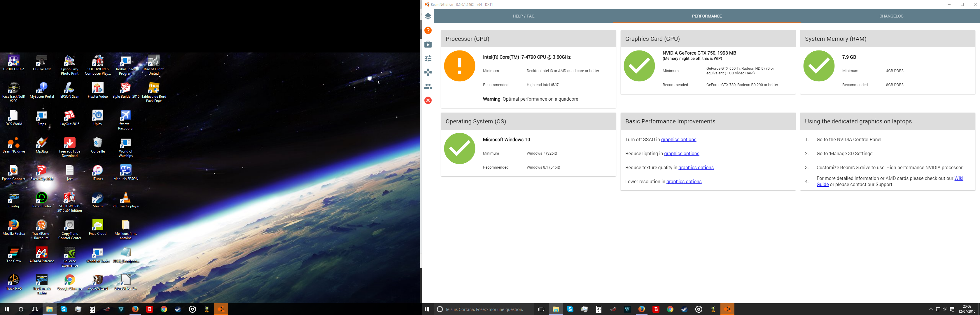Select the Intel Core i7-4790 CPU text
The image size is (980, 315).
point(526,57)
